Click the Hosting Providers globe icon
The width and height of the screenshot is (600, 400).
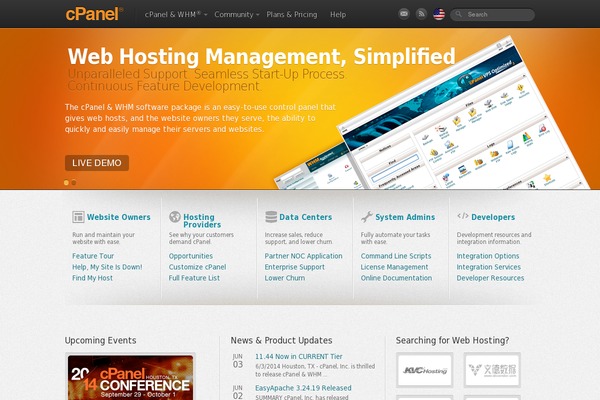tap(175, 217)
